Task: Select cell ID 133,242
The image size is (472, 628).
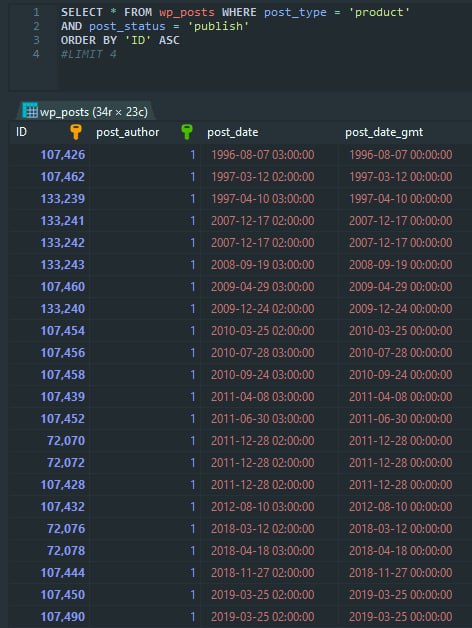Action: pos(63,243)
